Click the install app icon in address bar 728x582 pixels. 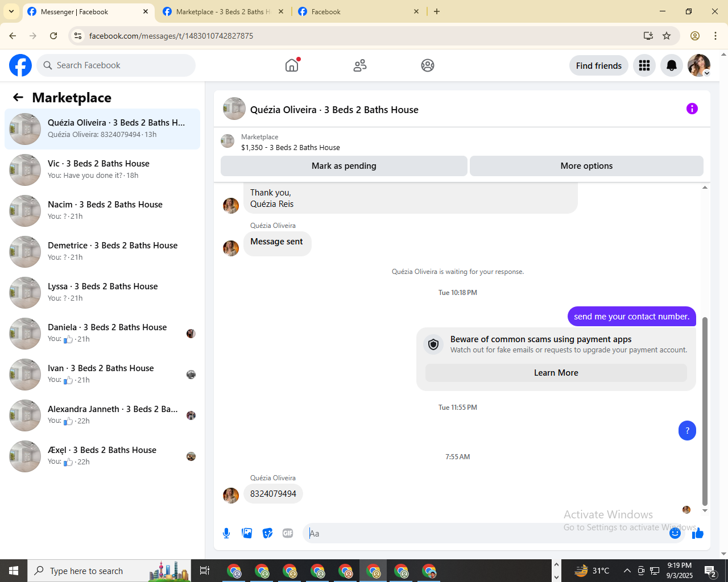coord(648,36)
